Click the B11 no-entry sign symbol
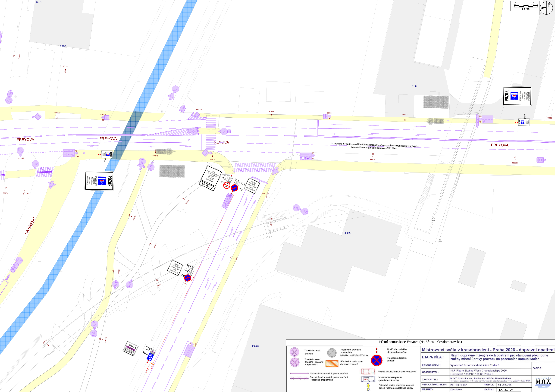This screenshot has width=555, height=392. point(226,185)
